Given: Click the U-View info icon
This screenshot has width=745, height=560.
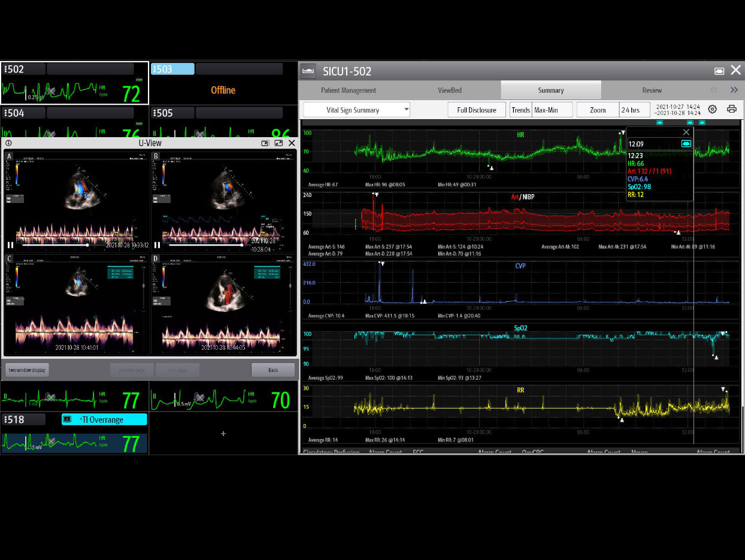Looking at the screenshot, I should [x=8, y=143].
